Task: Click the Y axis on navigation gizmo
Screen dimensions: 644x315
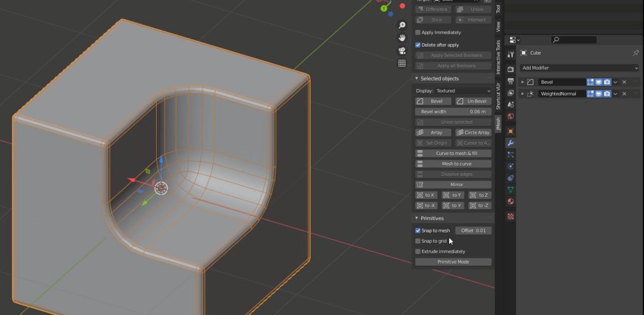Action: (x=384, y=8)
